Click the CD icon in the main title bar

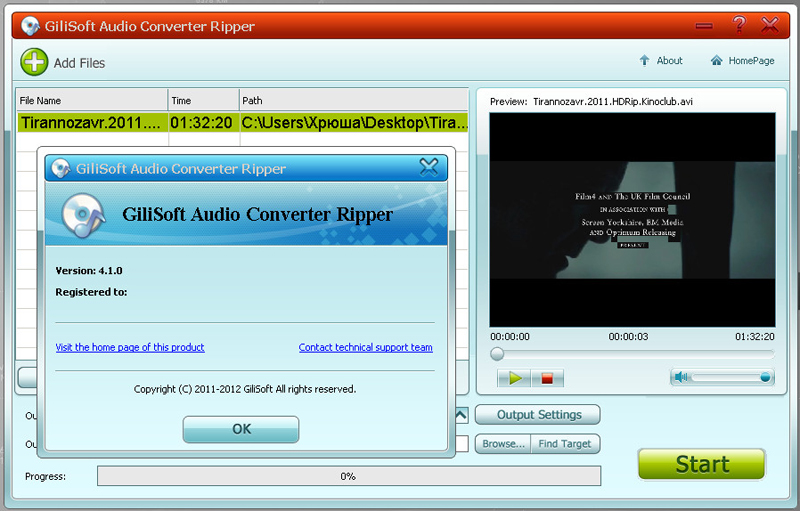click(31, 26)
